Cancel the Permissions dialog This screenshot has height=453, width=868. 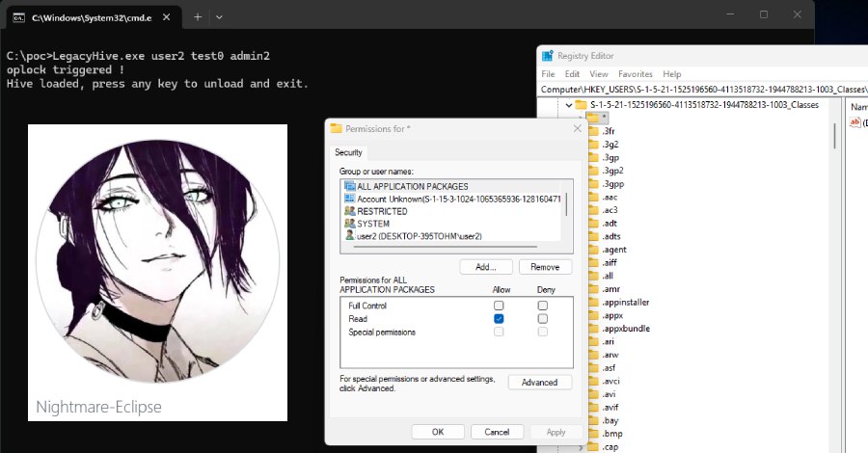coord(497,432)
